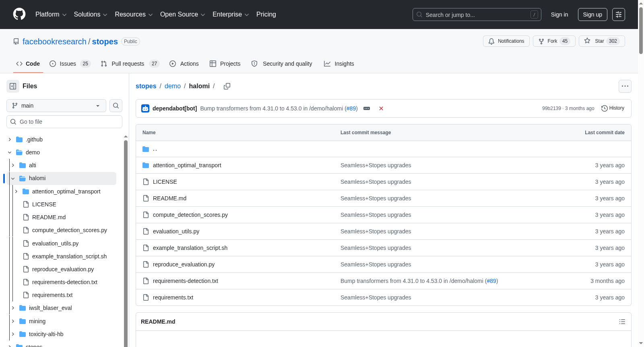Open commit History

[613, 108]
